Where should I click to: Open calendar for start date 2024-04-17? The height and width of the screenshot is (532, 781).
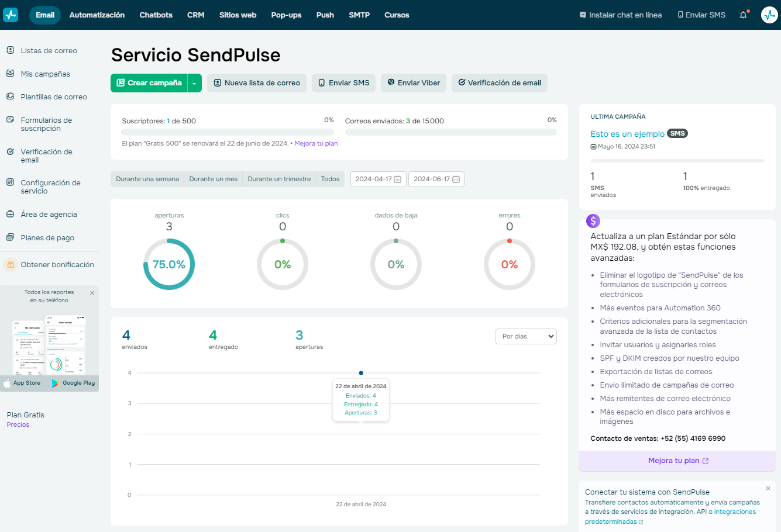[x=397, y=179]
